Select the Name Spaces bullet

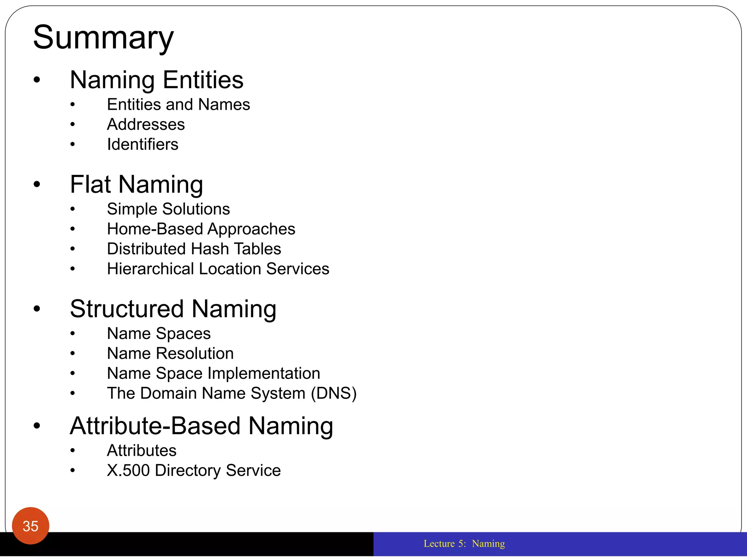pyautogui.click(x=159, y=334)
